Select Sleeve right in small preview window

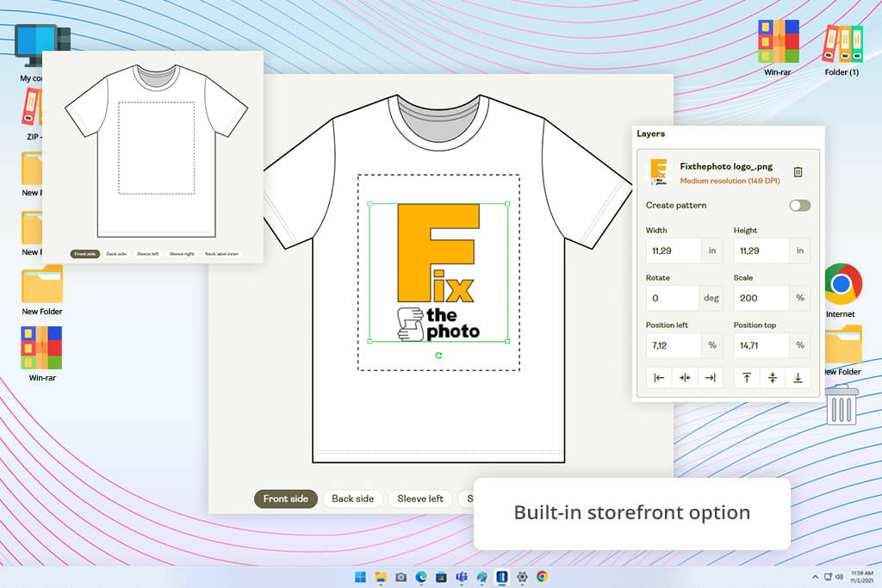click(x=182, y=254)
